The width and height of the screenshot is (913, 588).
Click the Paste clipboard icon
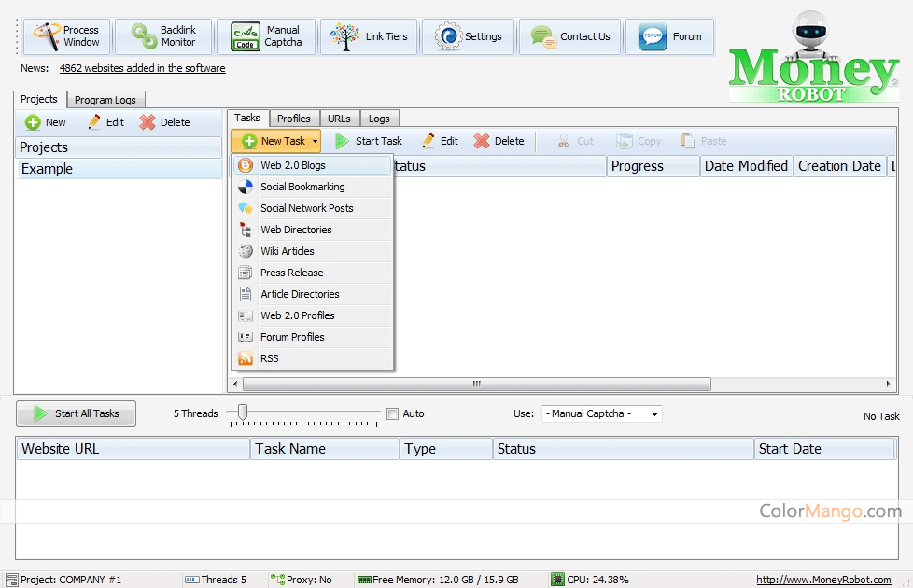(x=687, y=140)
